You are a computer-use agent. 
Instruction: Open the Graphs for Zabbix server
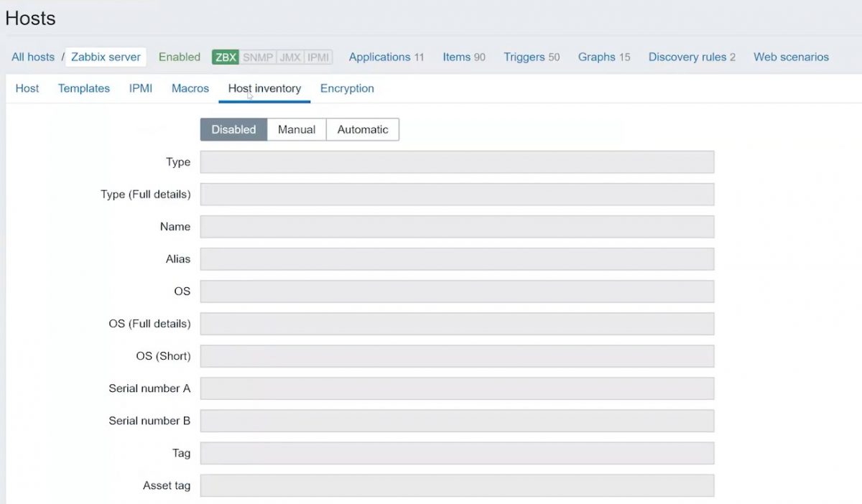(597, 57)
